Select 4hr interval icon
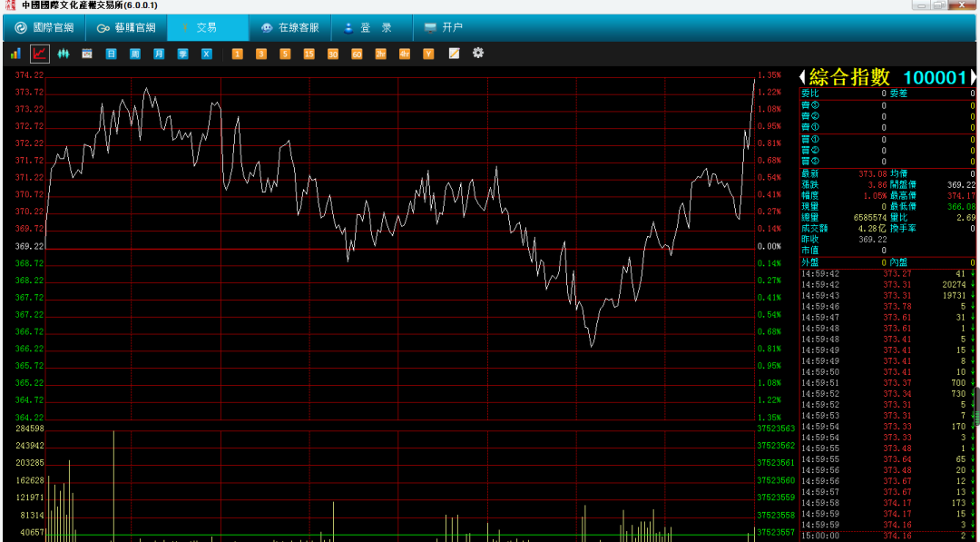The height and width of the screenshot is (542, 980). [x=405, y=54]
